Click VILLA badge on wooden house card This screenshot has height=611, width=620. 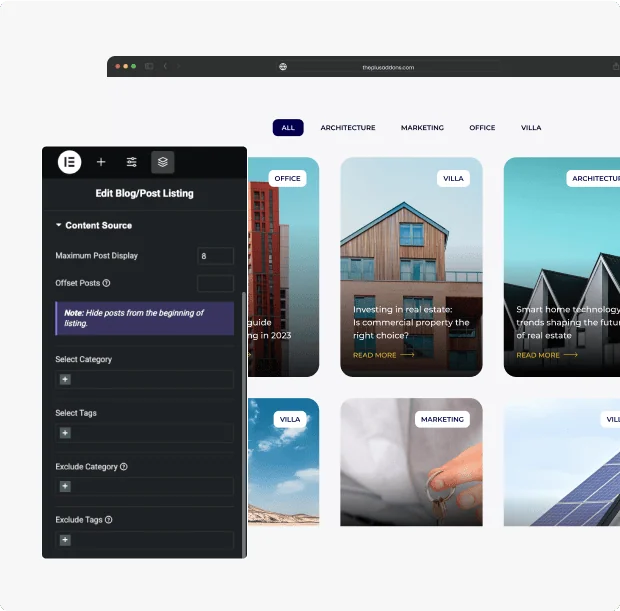453,178
